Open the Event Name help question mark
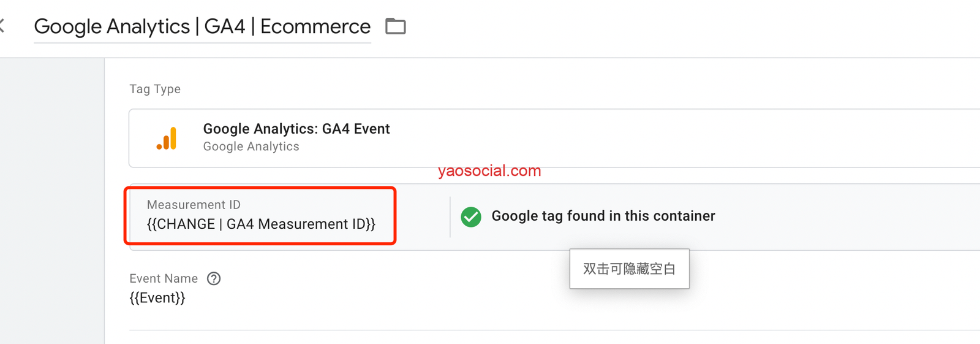 [x=214, y=279]
